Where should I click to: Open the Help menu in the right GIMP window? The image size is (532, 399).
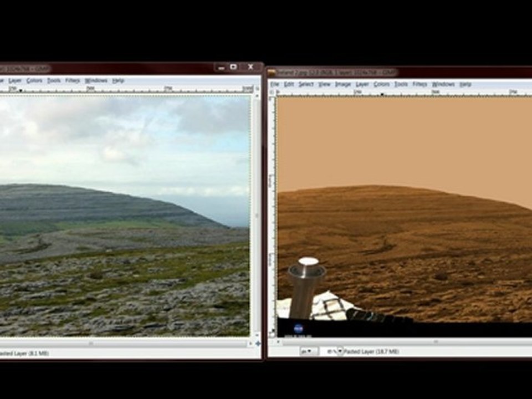[x=465, y=84]
